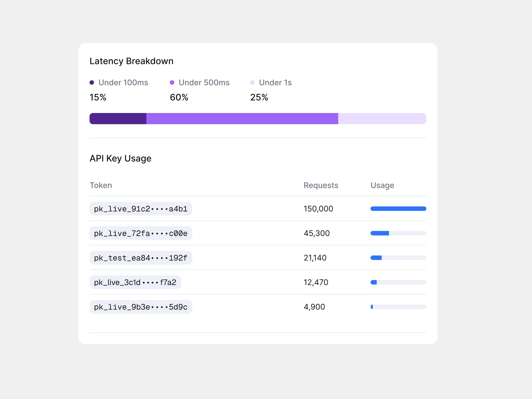The width and height of the screenshot is (532, 399).
Task: Click the 150,000 requests value
Action: (x=318, y=209)
